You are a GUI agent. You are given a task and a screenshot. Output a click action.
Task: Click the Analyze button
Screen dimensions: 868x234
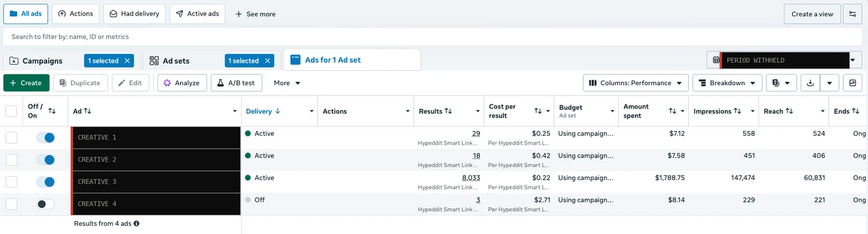pyautogui.click(x=182, y=83)
